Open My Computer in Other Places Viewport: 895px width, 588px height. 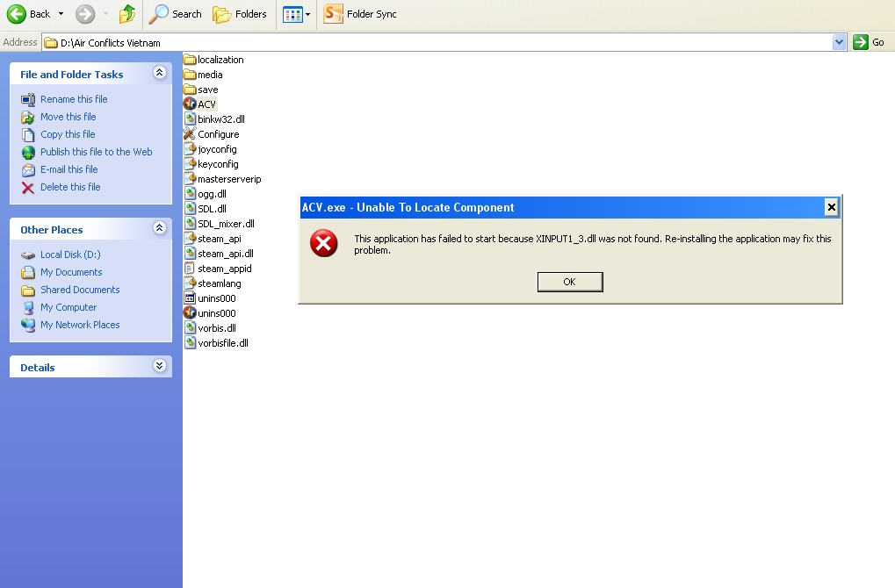(69, 307)
